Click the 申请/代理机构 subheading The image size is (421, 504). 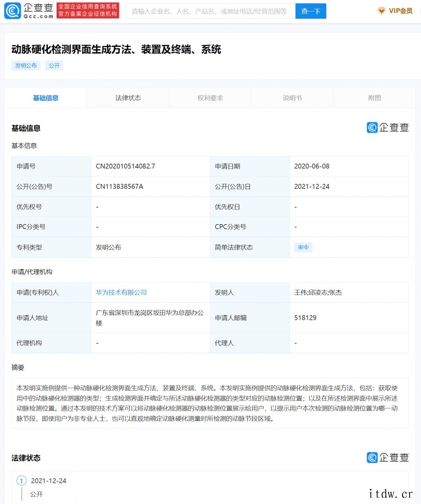point(32,272)
